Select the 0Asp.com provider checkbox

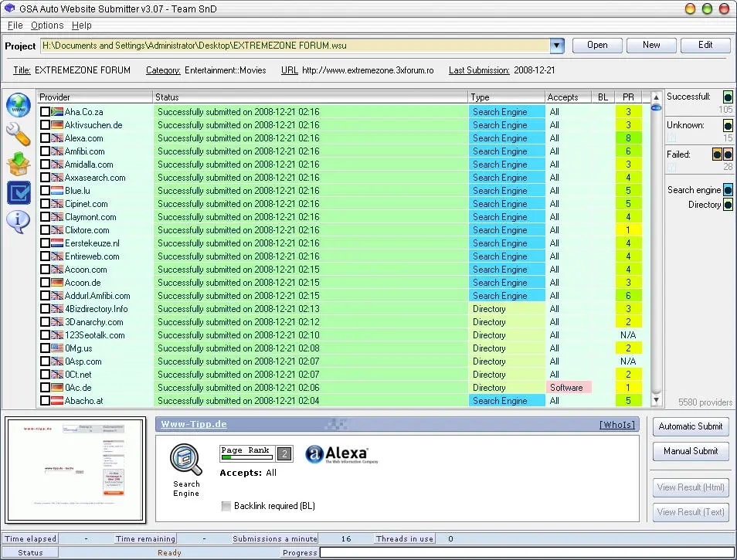click(x=45, y=361)
